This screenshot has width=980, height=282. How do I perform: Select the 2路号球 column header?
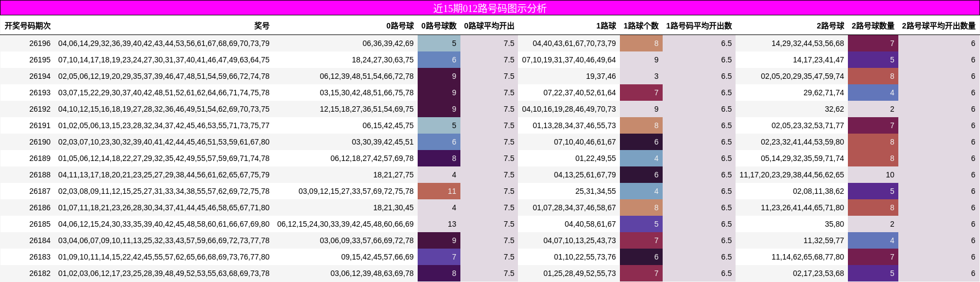(x=830, y=26)
